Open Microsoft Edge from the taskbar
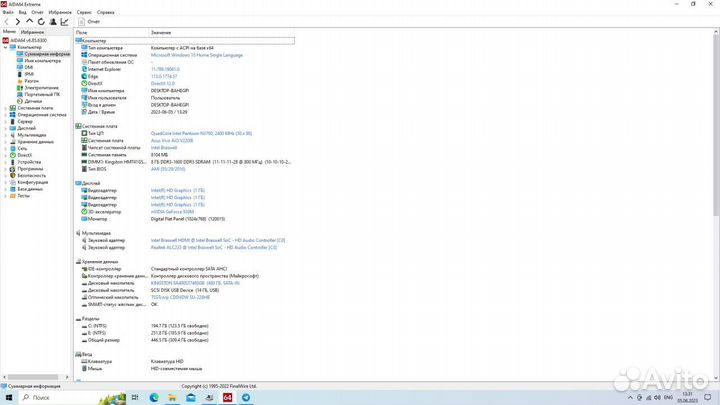This screenshot has height=405, width=720. tap(154, 398)
